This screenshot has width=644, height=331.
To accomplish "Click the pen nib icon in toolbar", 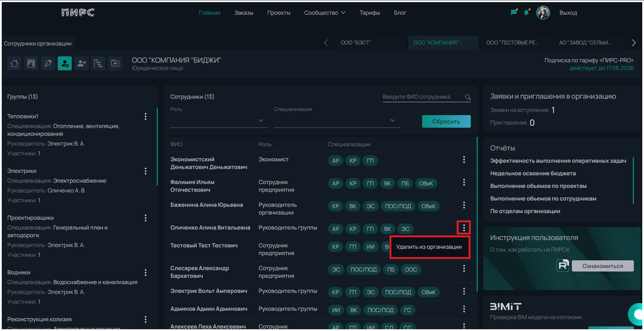I will [48, 63].
